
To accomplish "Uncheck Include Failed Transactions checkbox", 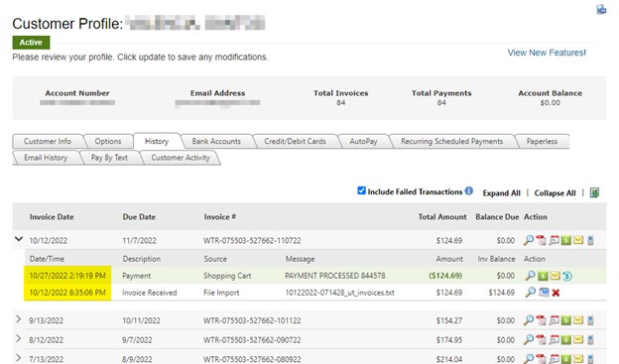I will [361, 190].
